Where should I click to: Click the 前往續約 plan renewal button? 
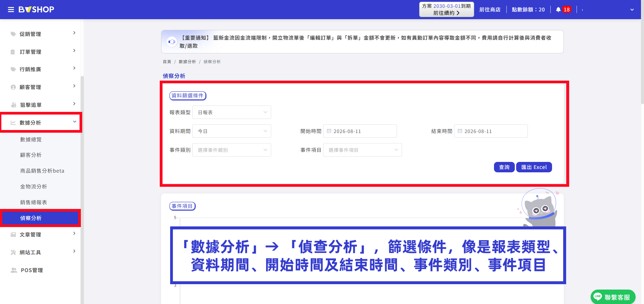446,9
